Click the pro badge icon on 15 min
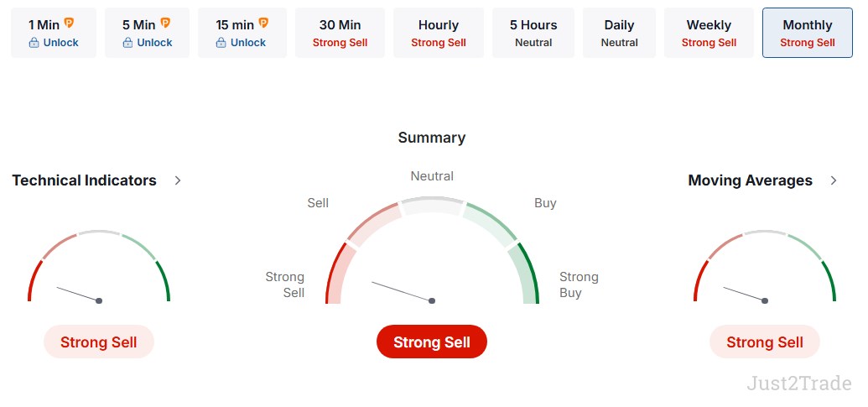This screenshot has height=407, width=868. point(263,23)
